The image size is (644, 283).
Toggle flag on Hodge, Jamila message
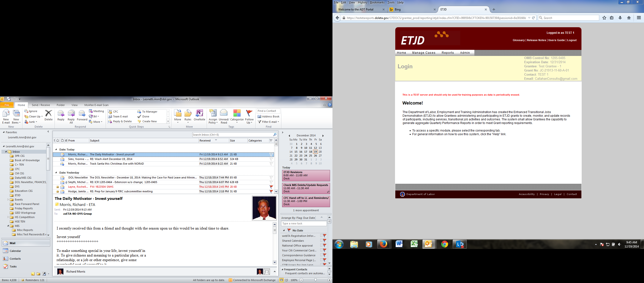click(271, 192)
